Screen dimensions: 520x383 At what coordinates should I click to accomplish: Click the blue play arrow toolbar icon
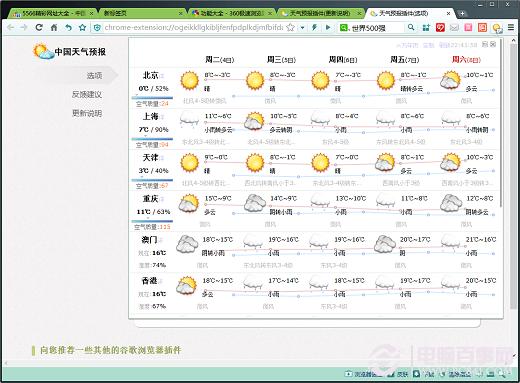[x=328, y=27]
